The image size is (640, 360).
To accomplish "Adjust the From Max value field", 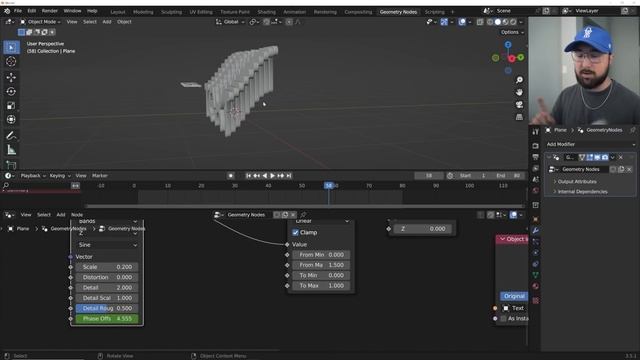I will (x=321, y=265).
